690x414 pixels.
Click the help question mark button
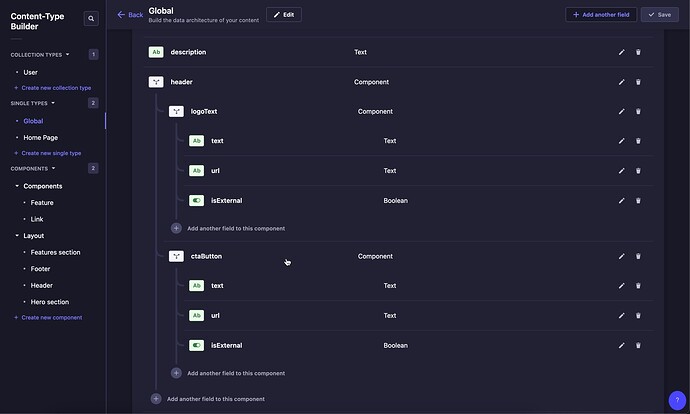point(677,399)
